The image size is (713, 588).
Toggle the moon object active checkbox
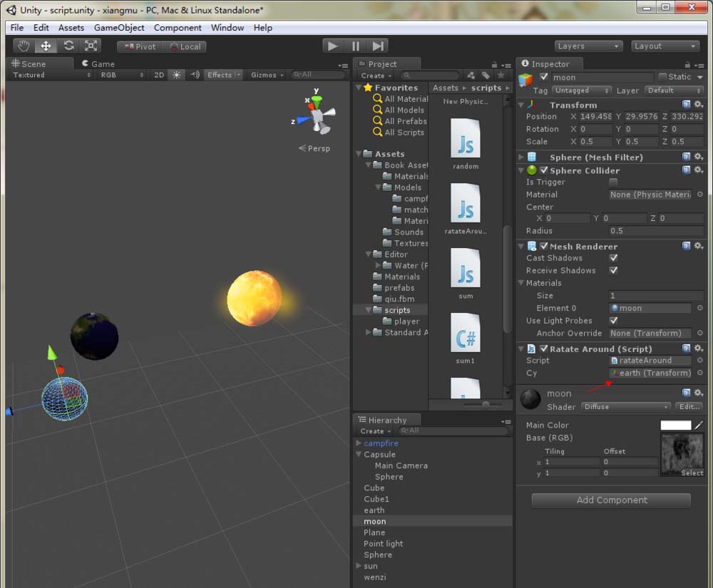[543, 77]
